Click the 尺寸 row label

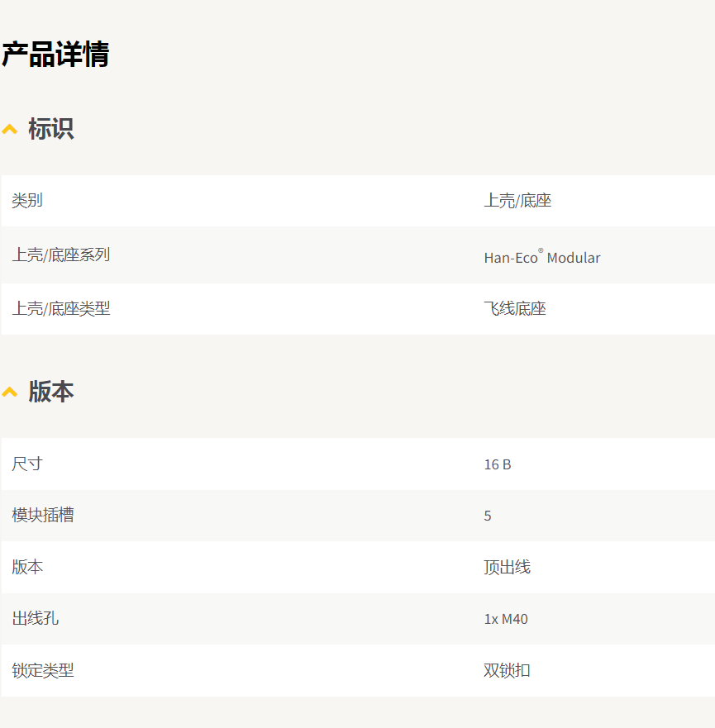point(27,464)
